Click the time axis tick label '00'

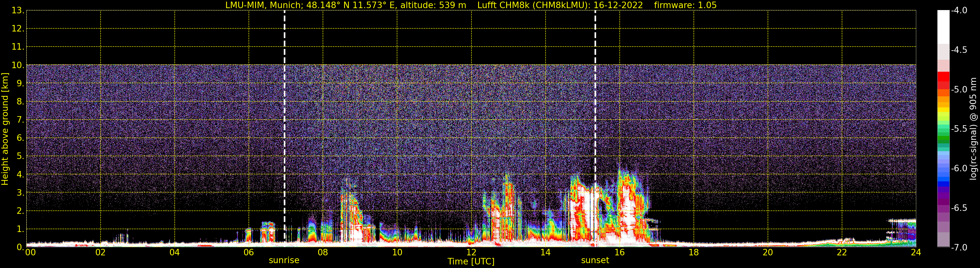(31, 252)
